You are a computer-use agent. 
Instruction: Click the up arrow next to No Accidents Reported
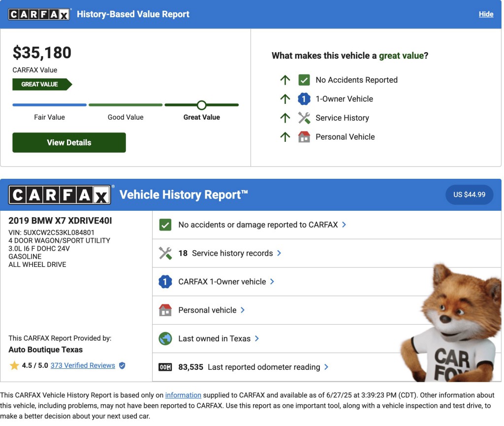(x=285, y=80)
